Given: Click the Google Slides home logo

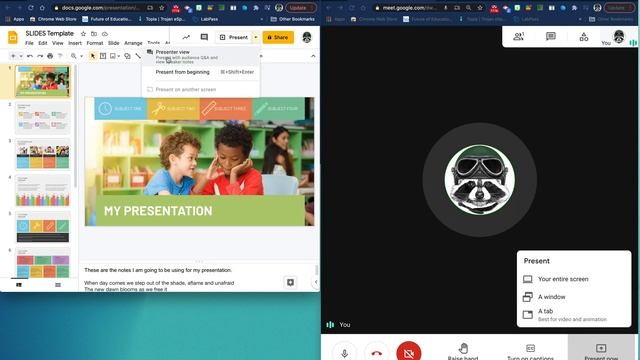Looking at the screenshot, I should (13, 38).
